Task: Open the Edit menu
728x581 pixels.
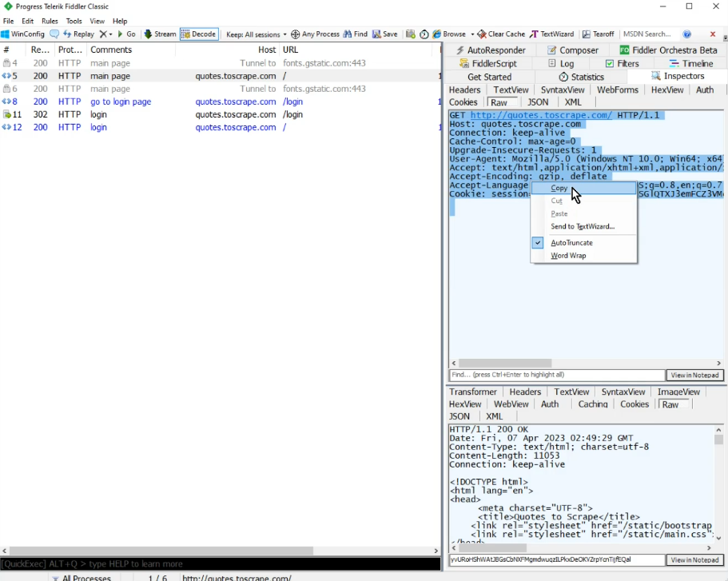Action: pos(27,21)
